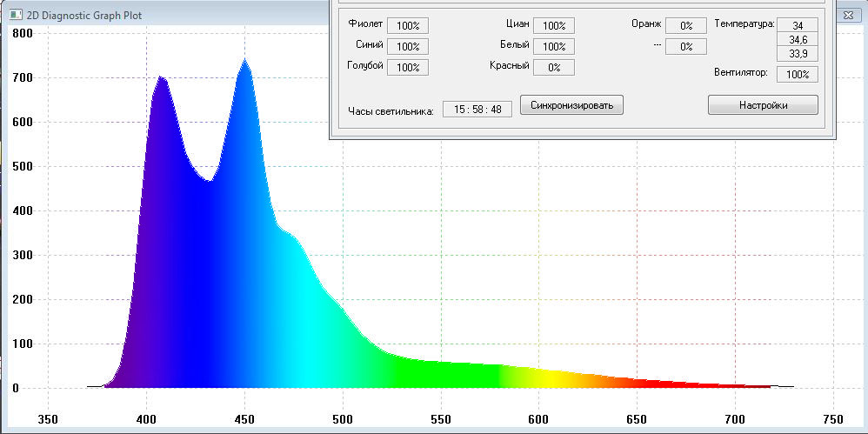Select the Фиолет 100% value field
868x434 pixels.
pos(408,25)
